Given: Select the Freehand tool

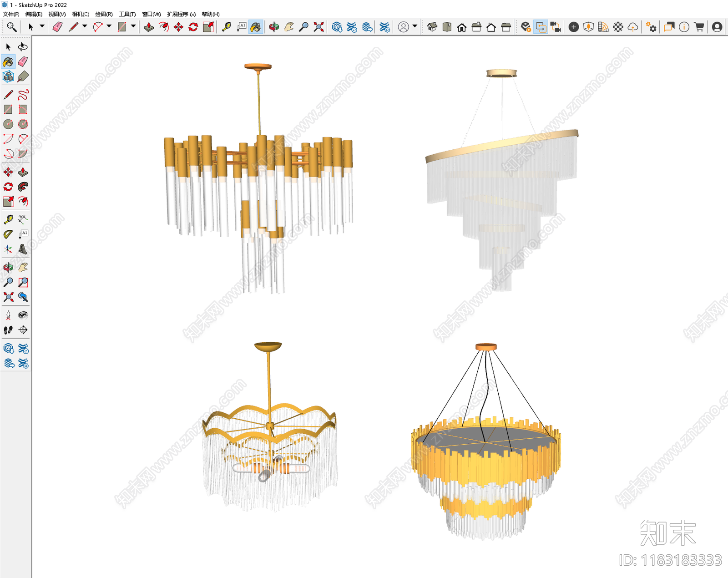Looking at the screenshot, I should (x=23, y=95).
